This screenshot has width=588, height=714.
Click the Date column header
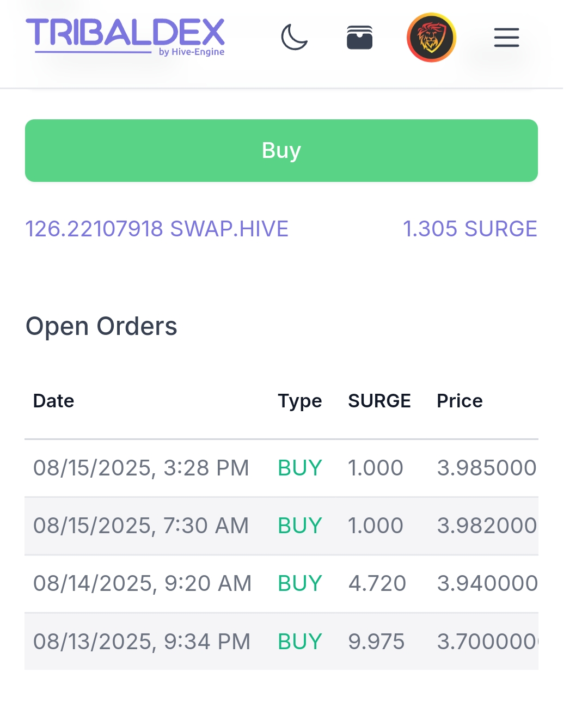click(x=53, y=401)
